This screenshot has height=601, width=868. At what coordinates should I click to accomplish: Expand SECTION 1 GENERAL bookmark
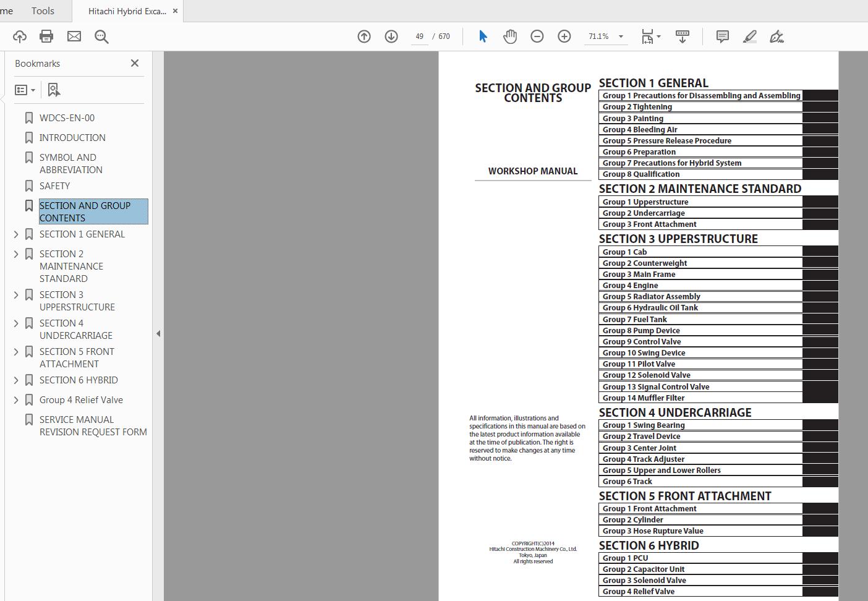coord(17,234)
